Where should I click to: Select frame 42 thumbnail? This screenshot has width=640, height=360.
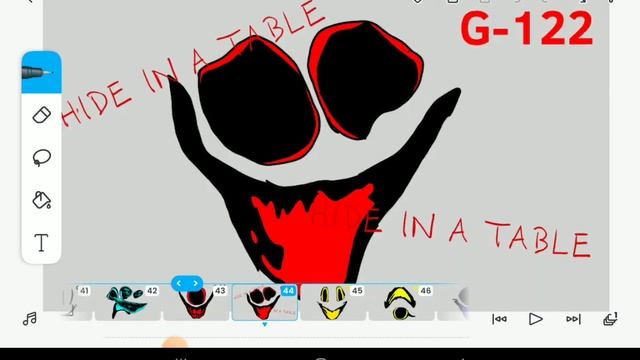pos(128,302)
